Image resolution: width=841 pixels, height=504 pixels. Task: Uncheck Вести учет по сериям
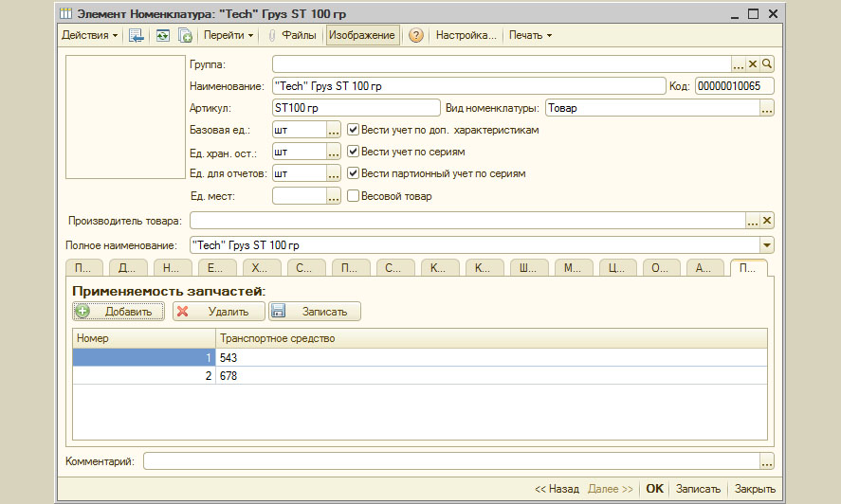[x=354, y=152]
